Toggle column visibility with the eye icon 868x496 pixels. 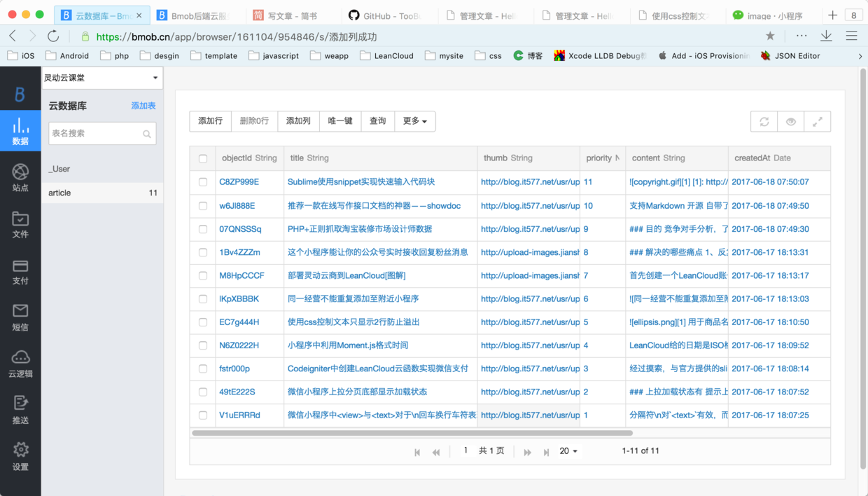coord(790,121)
